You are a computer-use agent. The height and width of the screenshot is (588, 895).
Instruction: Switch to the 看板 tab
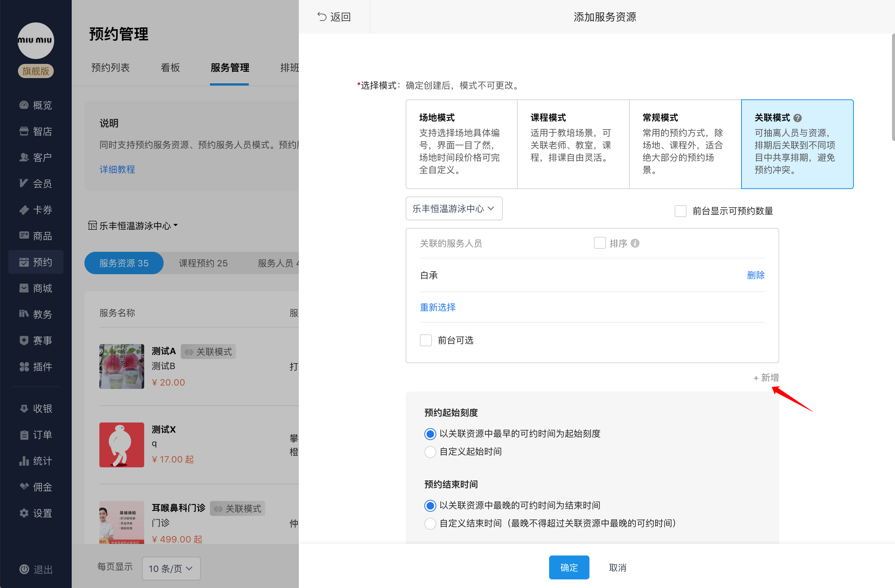170,68
